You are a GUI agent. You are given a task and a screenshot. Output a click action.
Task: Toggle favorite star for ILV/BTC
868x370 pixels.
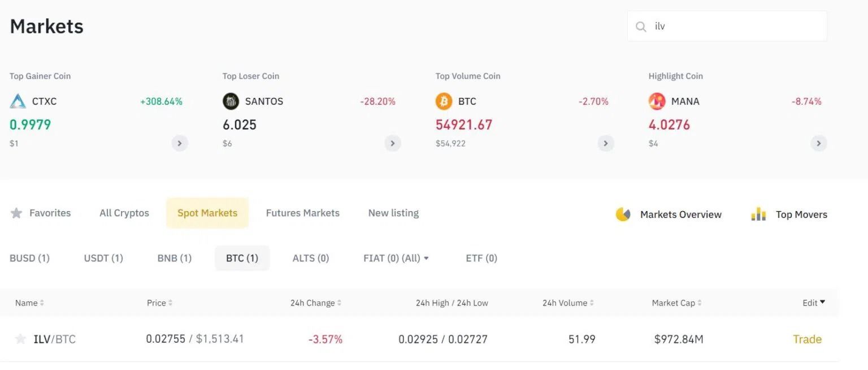click(20, 339)
